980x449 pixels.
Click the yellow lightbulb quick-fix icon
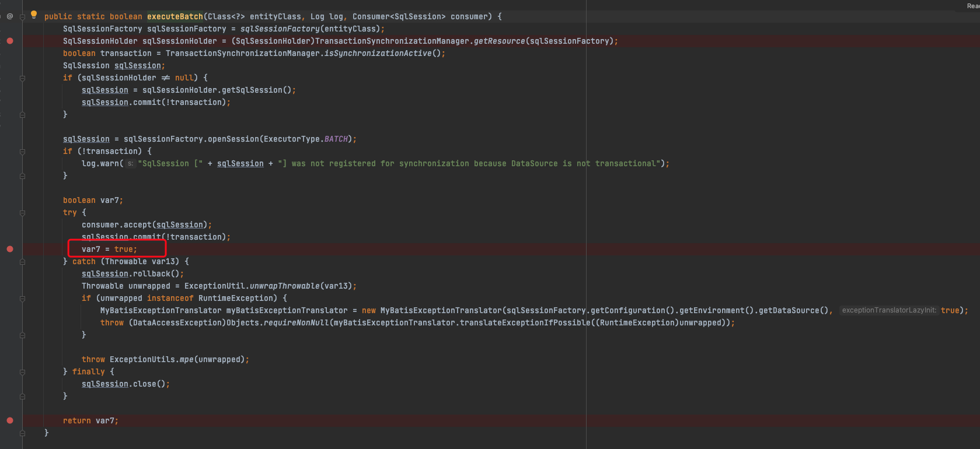(34, 15)
